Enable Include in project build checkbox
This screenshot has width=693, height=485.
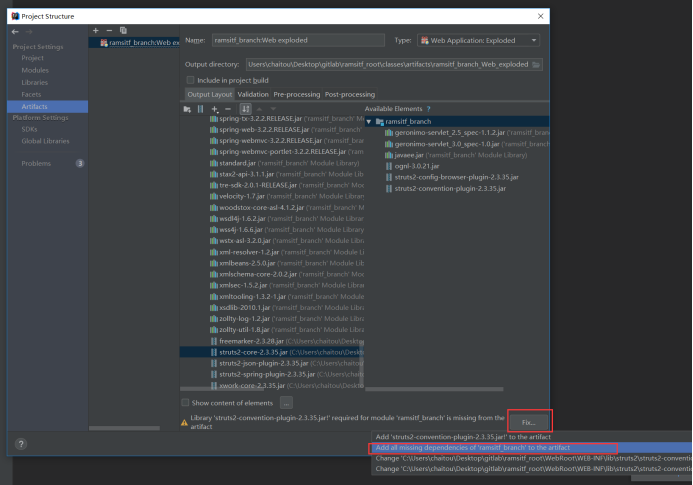[x=190, y=80]
